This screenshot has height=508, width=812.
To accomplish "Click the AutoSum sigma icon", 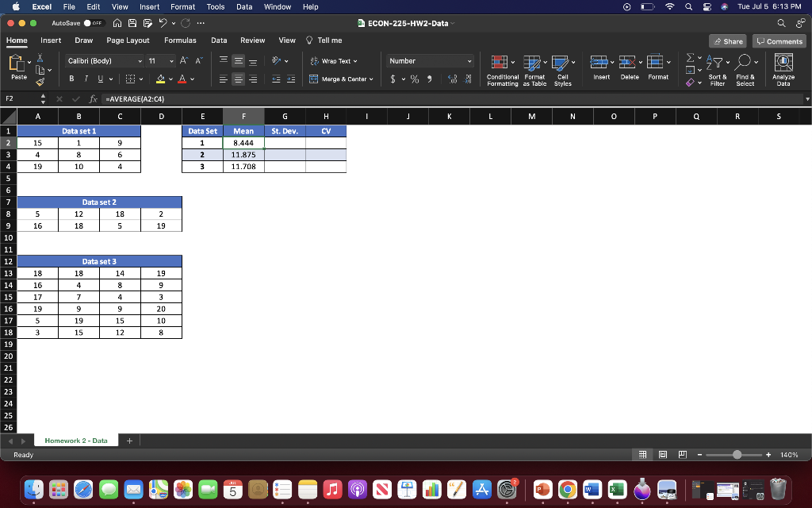I will [x=691, y=57].
